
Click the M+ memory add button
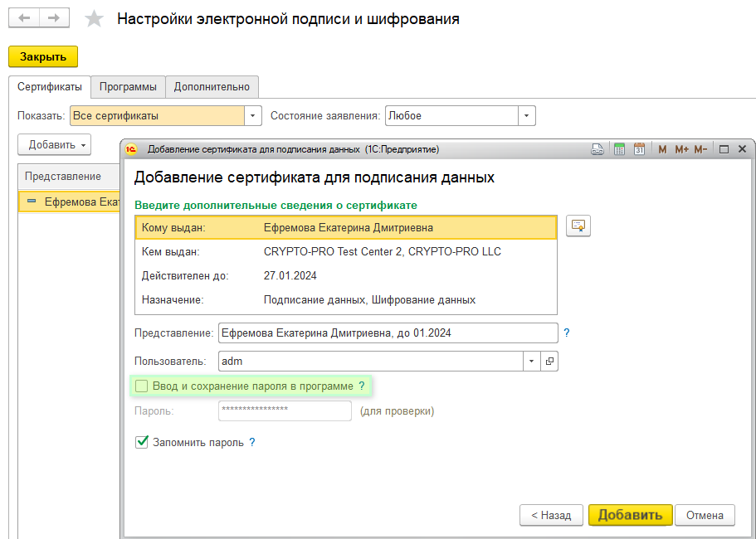[681, 149]
